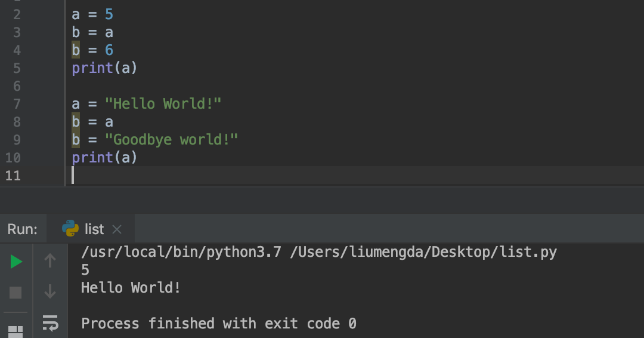Click the highlighted b on line 4
The width and height of the screenshot is (644, 338).
[76, 50]
